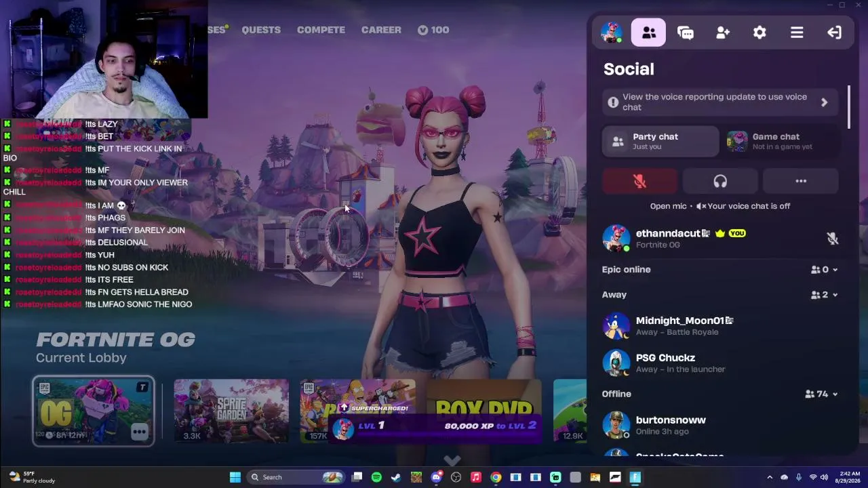Open the three-dot options on the OG tile

click(x=140, y=432)
